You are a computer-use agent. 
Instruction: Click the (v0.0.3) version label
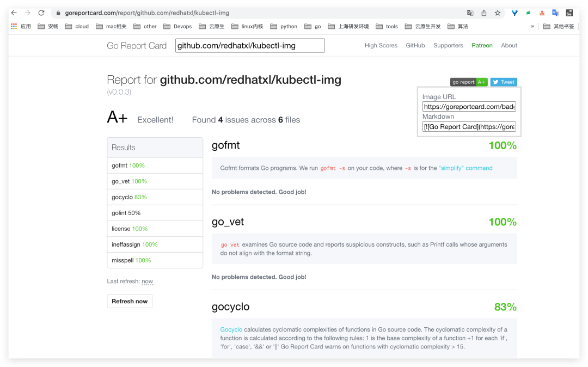[119, 92]
